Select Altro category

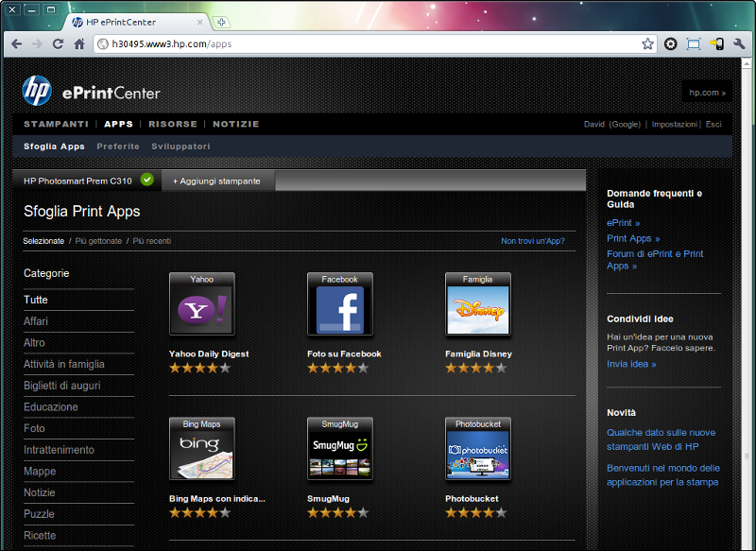pyautogui.click(x=34, y=343)
